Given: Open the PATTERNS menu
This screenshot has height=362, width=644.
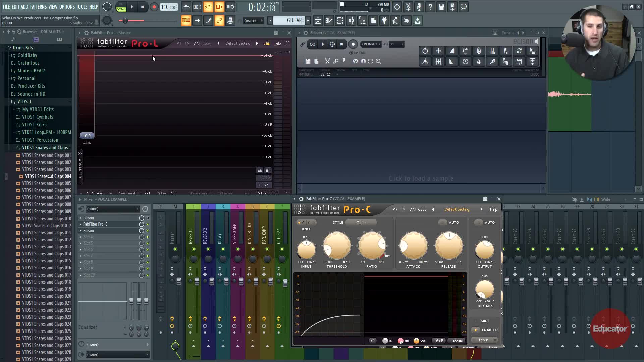Looking at the screenshot, I should coord(38,6).
